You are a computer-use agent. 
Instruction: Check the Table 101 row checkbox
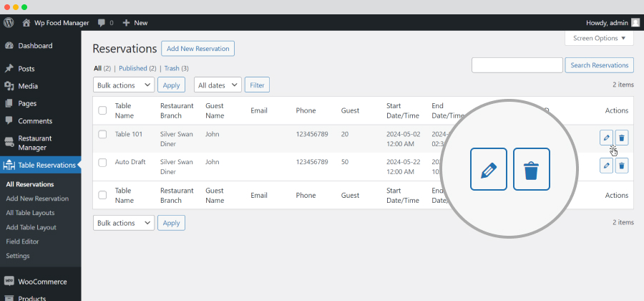[x=102, y=134]
